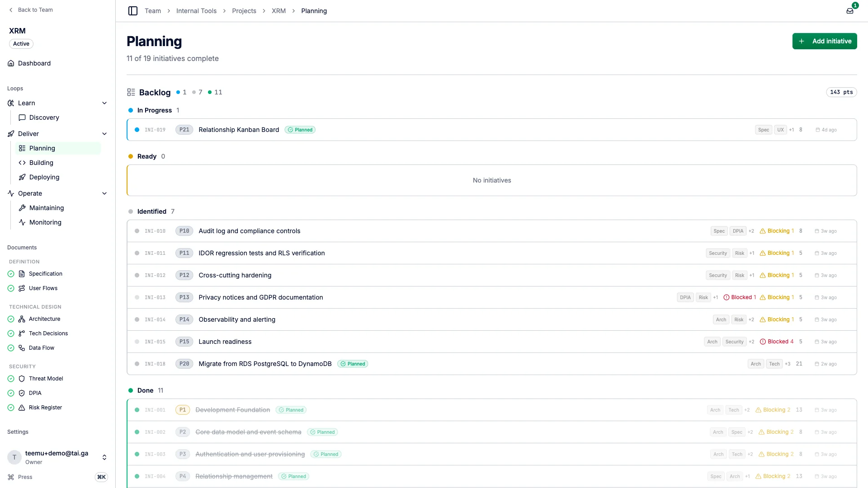Open Threat Model shield icon
This screenshot has height=488, width=868.
[x=22, y=379]
